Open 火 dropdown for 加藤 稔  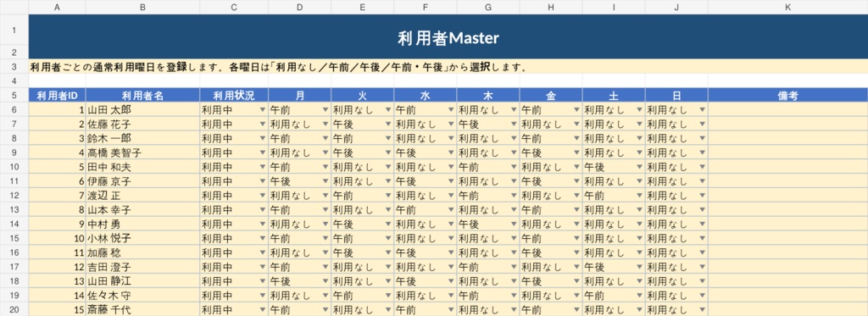tap(388, 253)
